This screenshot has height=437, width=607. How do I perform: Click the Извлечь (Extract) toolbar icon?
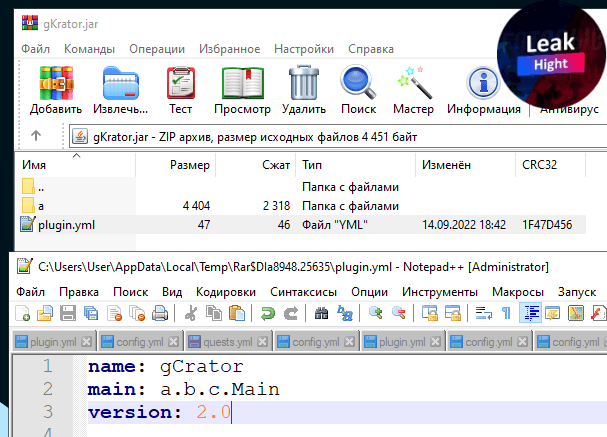pyautogui.click(x=120, y=84)
